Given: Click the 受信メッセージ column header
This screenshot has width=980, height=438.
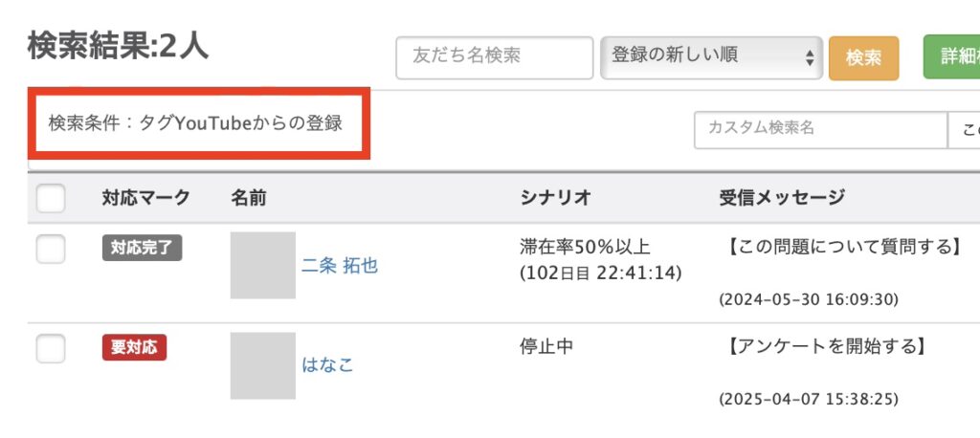Looking at the screenshot, I should point(782,198).
